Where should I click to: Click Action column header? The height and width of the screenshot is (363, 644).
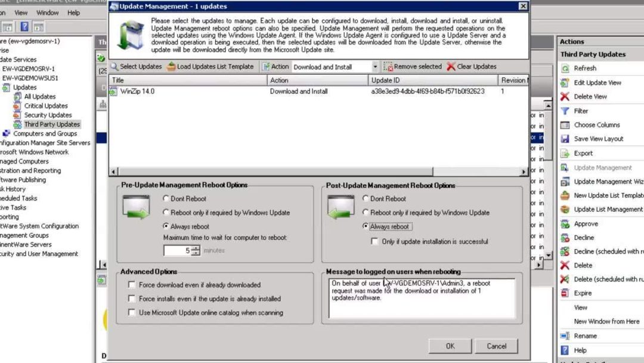click(x=318, y=80)
